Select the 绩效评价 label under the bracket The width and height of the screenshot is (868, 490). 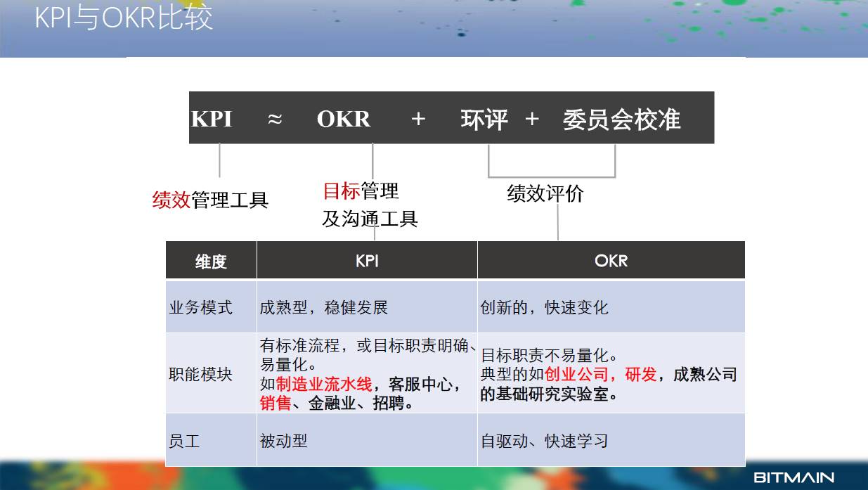pos(545,194)
